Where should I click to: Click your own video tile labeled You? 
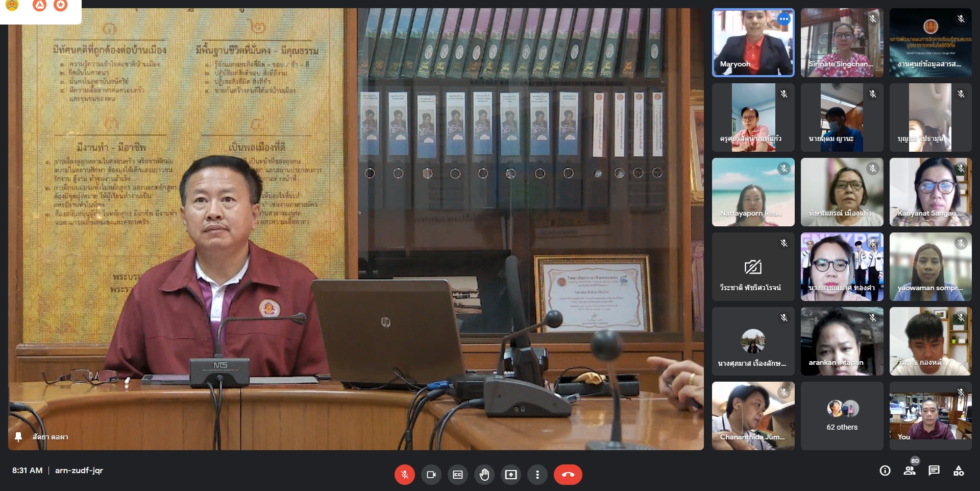pos(930,416)
